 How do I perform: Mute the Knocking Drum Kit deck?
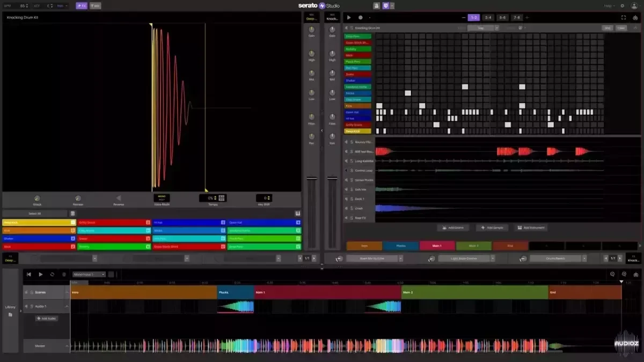[x=346, y=28]
